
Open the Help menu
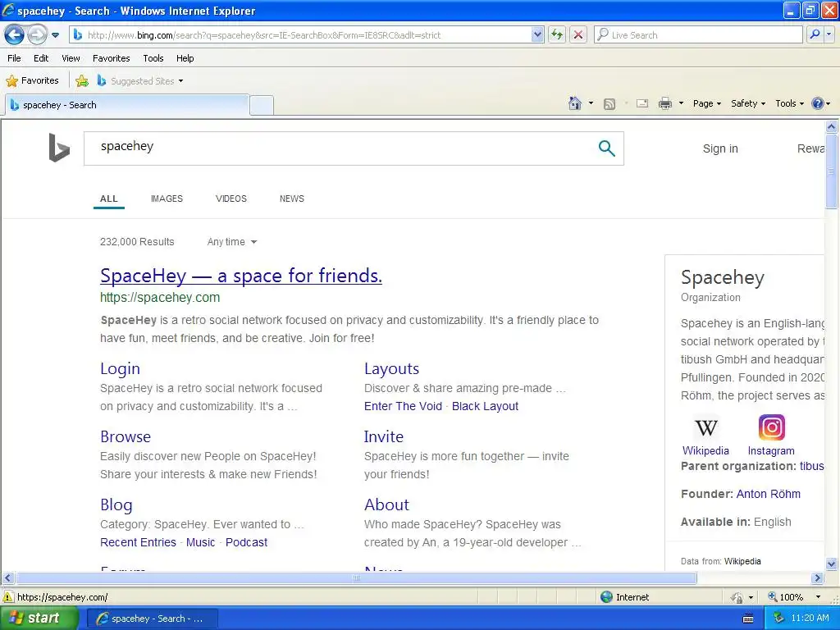coord(185,58)
